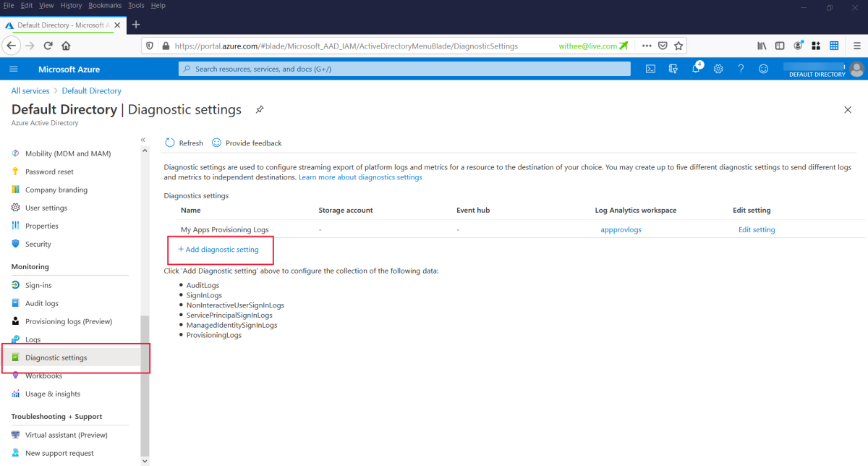This screenshot has height=466, width=868.
Task: Toggle the Firefox sidebar icon
Action: pyautogui.click(x=780, y=46)
